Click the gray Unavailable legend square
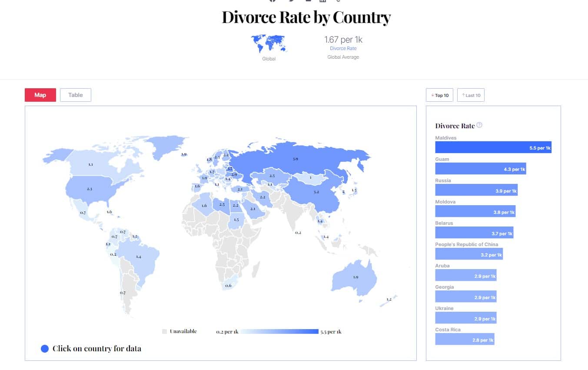The height and width of the screenshot is (370, 588). point(164,331)
